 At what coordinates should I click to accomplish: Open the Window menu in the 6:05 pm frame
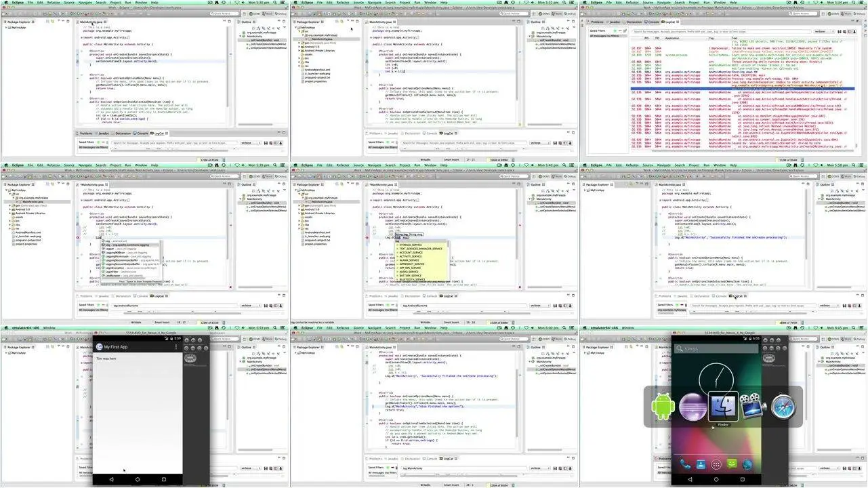[x=627, y=327]
